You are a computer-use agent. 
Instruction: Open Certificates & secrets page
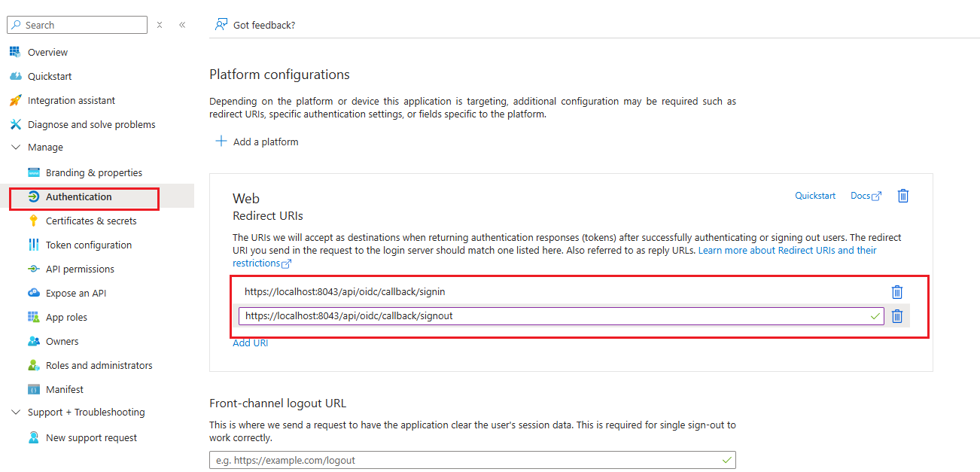[91, 221]
